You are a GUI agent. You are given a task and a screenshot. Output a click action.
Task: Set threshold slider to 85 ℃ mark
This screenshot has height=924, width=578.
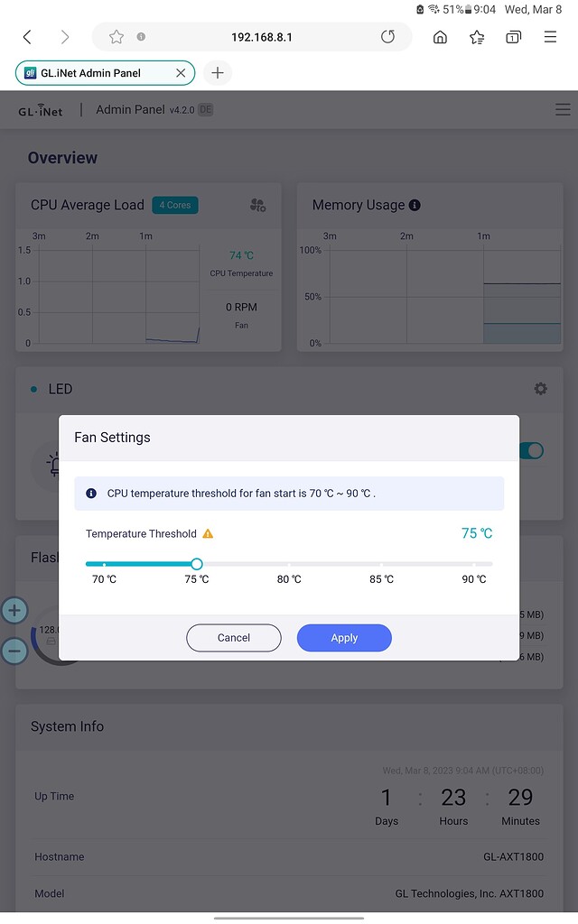point(381,564)
